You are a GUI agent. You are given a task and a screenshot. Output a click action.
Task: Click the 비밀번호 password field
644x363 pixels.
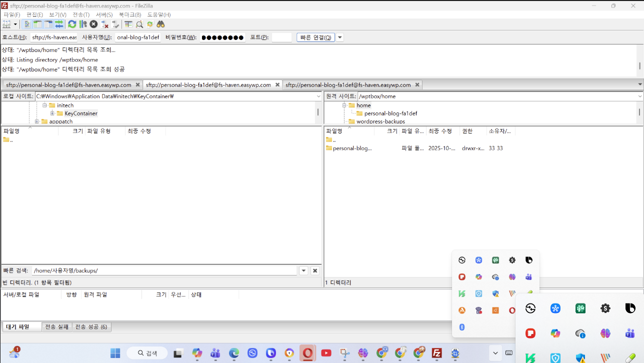pyautogui.click(x=222, y=37)
